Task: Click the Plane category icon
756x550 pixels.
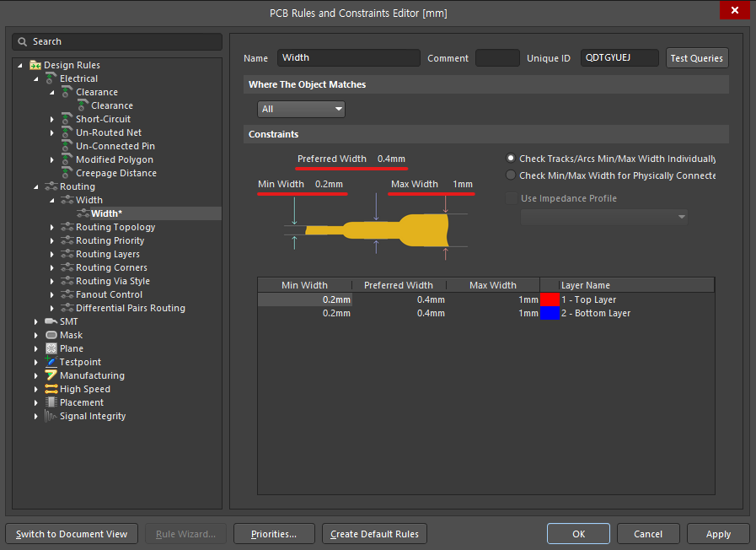Action: 51,348
